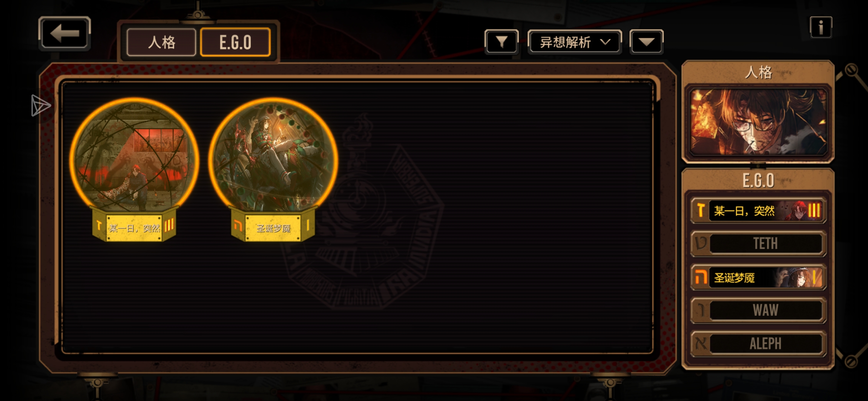
Task: Click the back arrow button
Action: tap(65, 33)
